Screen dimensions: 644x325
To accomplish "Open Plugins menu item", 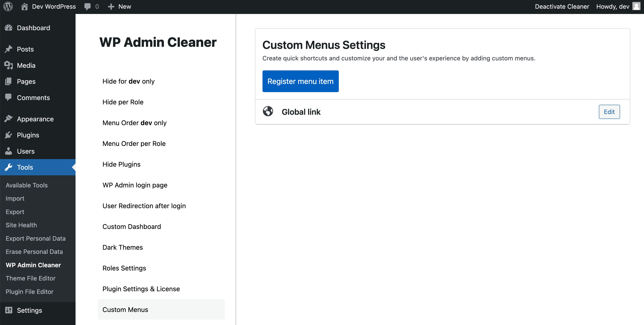I will pyautogui.click(x=28, y=135).
